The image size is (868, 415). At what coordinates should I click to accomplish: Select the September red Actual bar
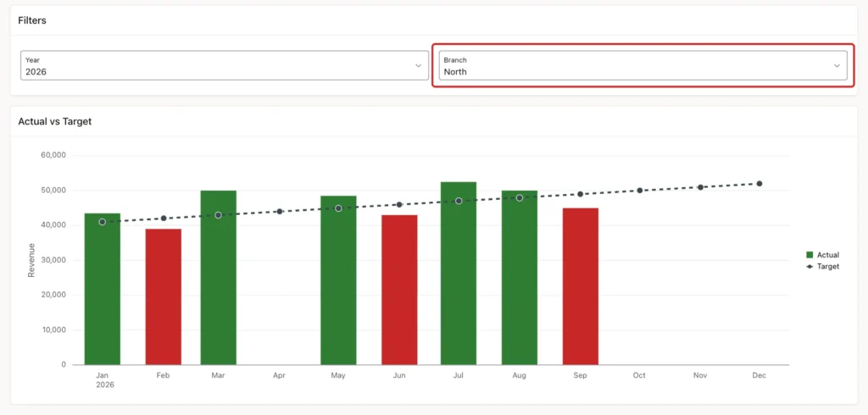pyautogui.click(x=580, y=286)
